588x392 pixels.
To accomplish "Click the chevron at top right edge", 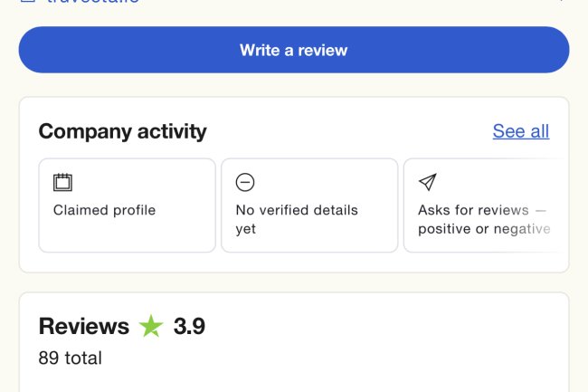I will click(x=561, y=2).
